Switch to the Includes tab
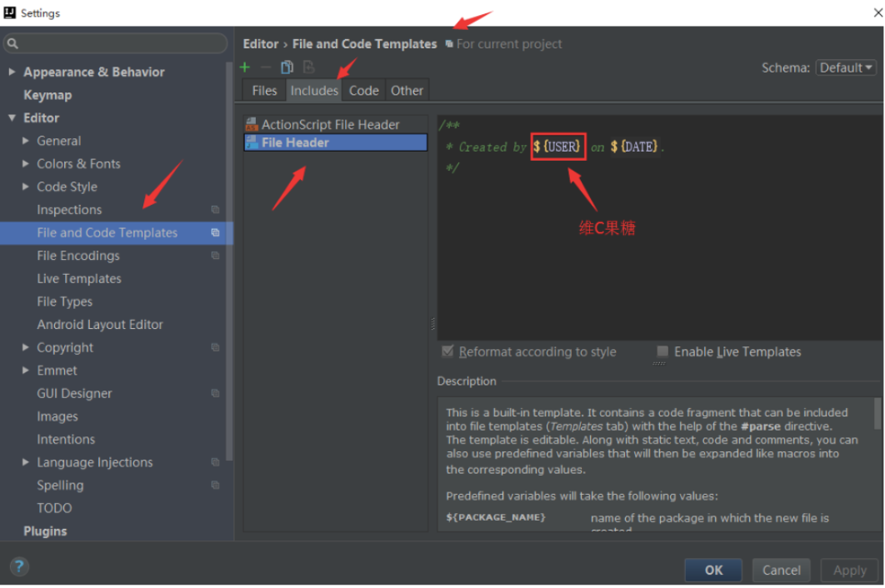This screenshot has height=588, width=885. click(314, 90)
